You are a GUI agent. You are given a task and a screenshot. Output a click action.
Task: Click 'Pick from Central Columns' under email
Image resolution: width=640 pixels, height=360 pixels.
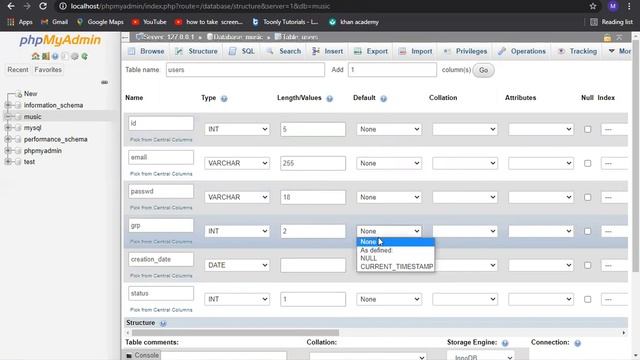161,174
